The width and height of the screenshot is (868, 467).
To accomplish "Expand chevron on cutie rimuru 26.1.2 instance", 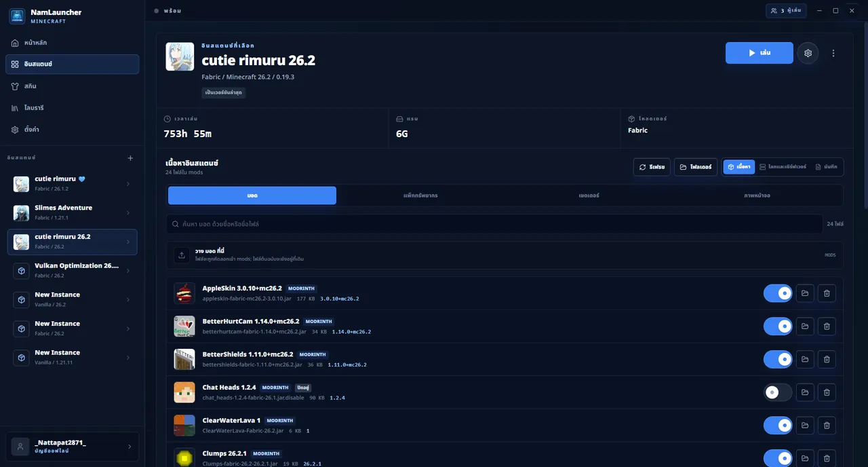I will click(x=128, y=184).
